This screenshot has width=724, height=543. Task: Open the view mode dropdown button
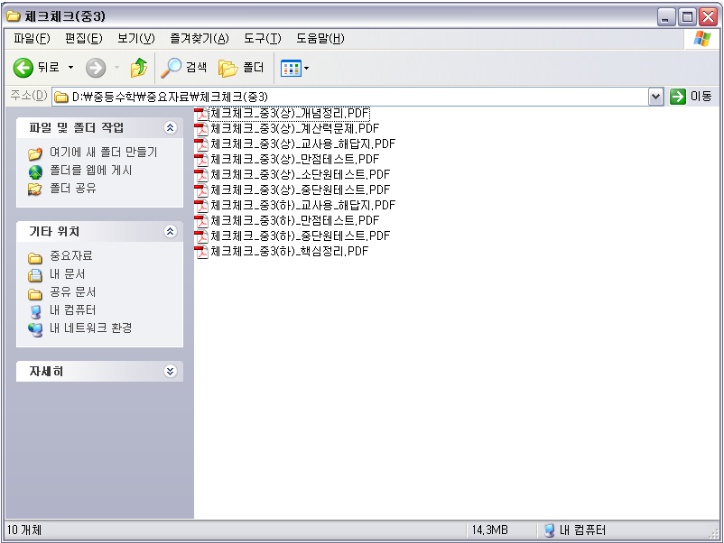click(x=295, y=68)
